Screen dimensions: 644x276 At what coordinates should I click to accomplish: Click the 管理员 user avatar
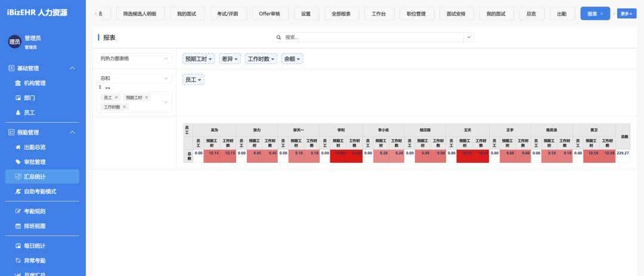[x=15, y=42]
